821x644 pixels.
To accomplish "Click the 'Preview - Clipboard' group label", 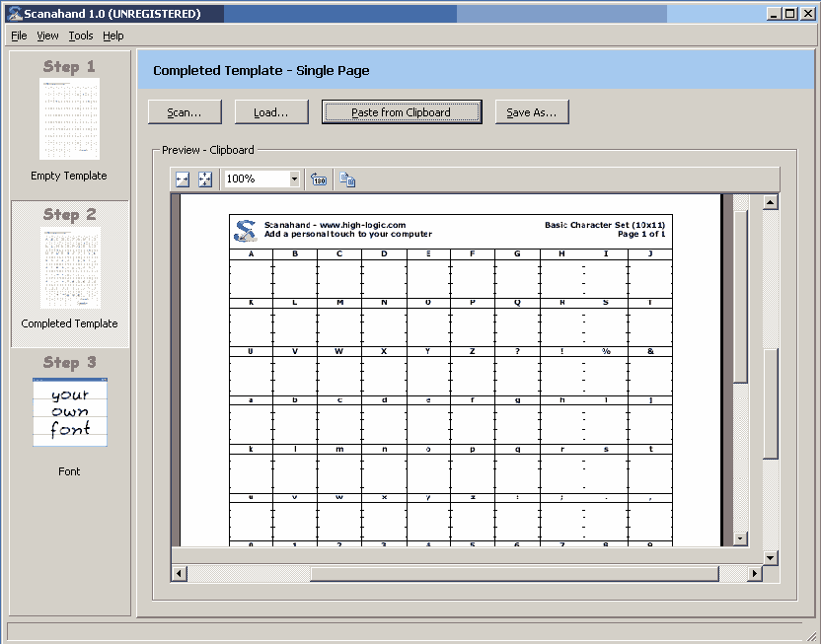I will 208,150.
